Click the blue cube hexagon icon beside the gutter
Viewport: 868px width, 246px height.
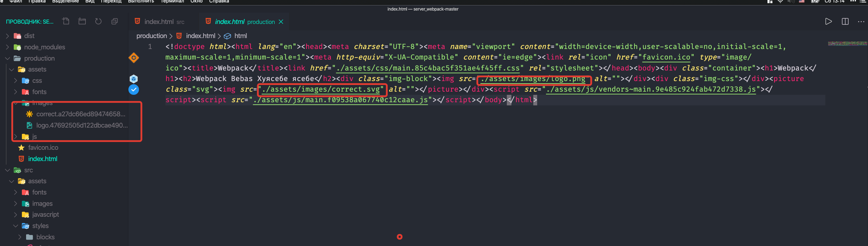tap(134, 79)
